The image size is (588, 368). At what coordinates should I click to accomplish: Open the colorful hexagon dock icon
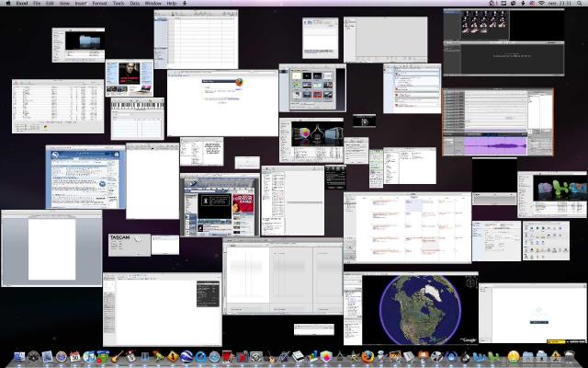pos(326,357)
